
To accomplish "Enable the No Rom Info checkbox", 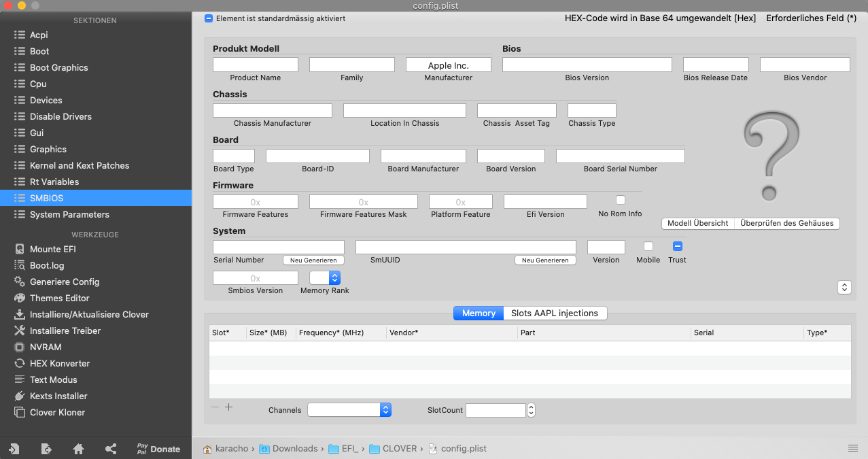I will pyautogui.click(x=620, y=200).
